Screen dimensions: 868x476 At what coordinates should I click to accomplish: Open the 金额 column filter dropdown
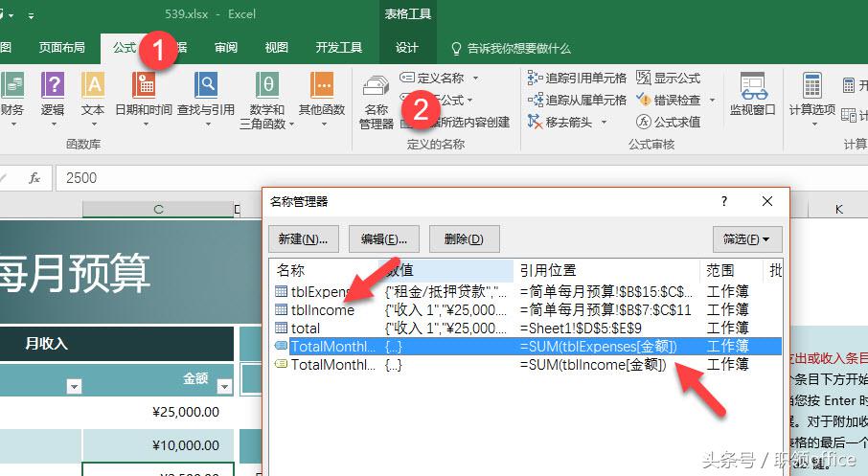(225, 386)
